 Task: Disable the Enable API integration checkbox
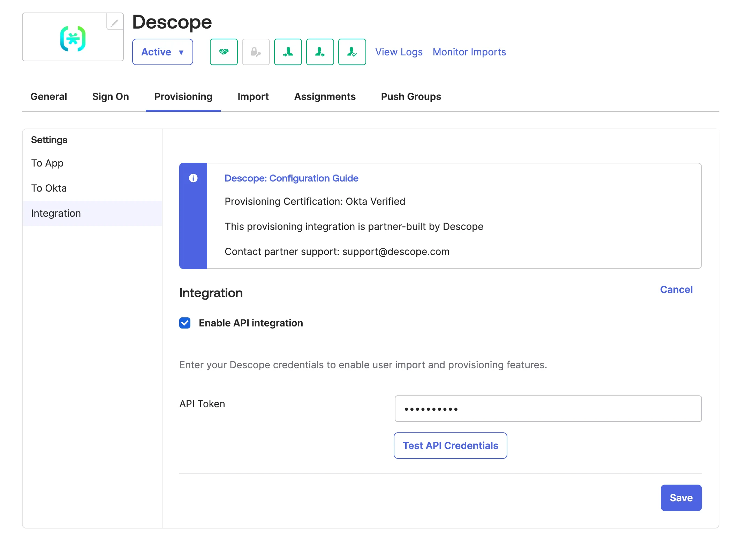184,323
